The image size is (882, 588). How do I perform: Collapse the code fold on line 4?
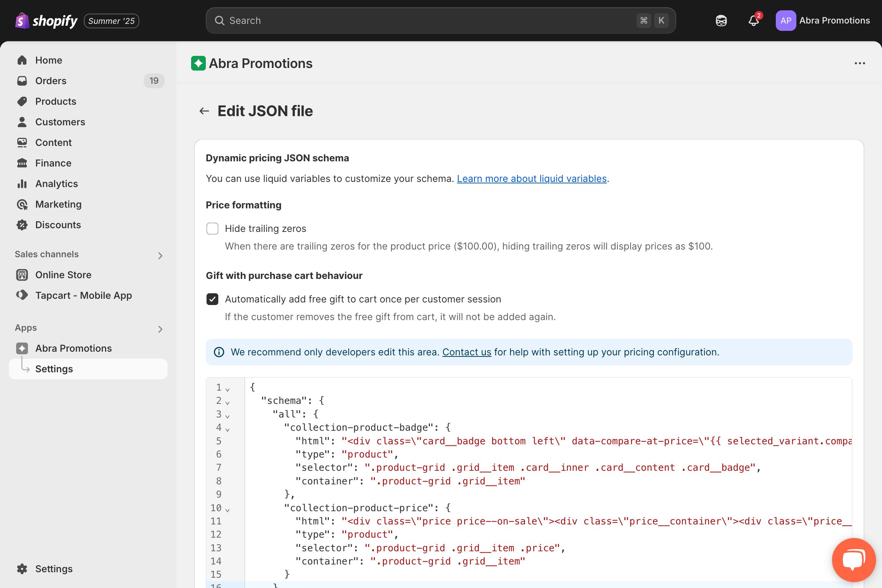coord(227,429)
